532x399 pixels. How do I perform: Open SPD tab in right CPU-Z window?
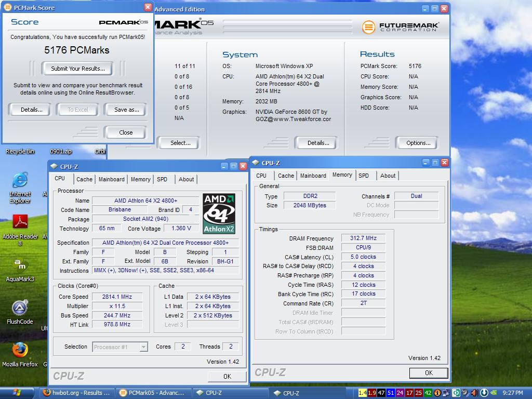coord(364,176)
